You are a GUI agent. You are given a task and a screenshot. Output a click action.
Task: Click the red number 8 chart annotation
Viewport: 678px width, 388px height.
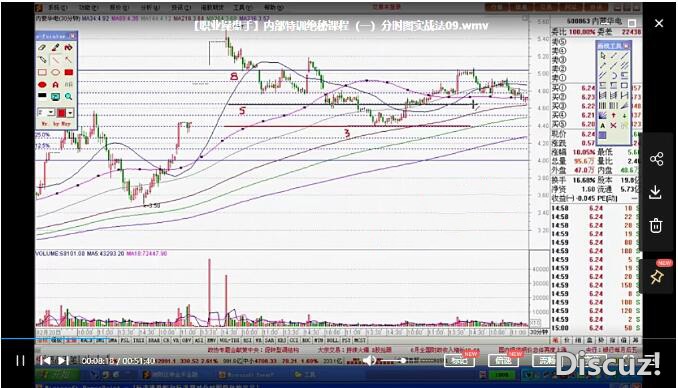(234, 77)
